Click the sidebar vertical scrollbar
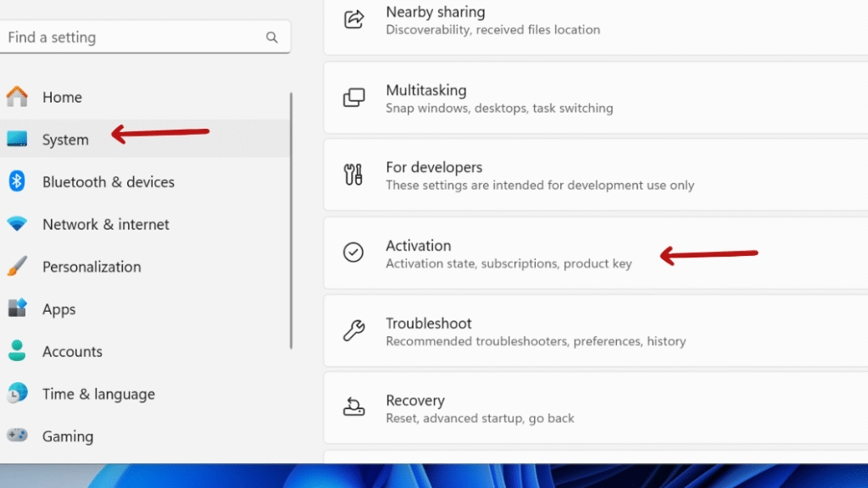Viewport: 868px width, 488px height. tap(291, 221)
